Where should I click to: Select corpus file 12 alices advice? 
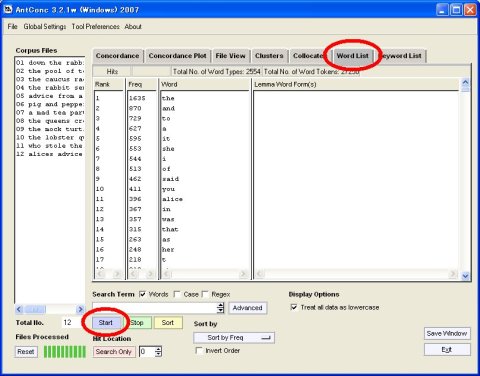tap(50, 154)
